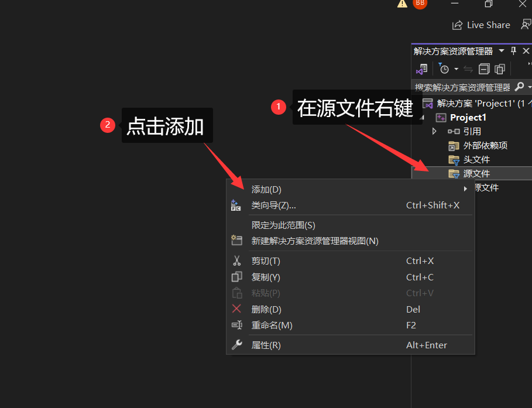Screen dimensions: 532x408
Task: Click the Show All Files icon
Action: tap(500, 69)
